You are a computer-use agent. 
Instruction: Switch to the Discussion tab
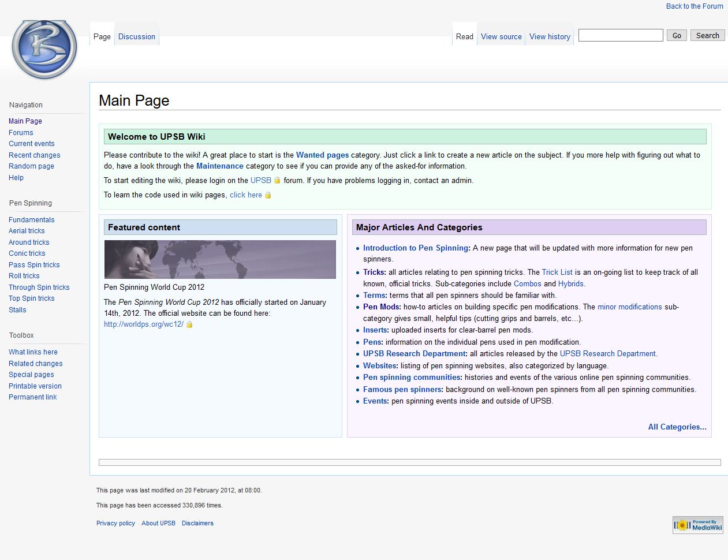click(136, 36)
